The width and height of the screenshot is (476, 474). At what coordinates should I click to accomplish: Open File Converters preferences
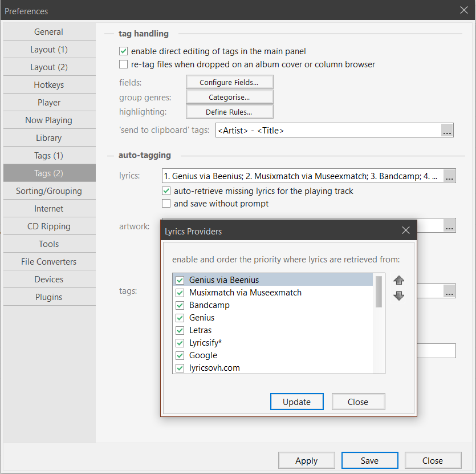pos(49,261)
